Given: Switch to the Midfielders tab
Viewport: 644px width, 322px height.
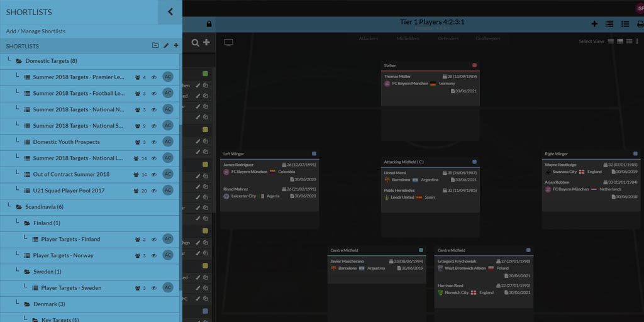Looking at the screenshot, I should click(x=408, y=38).
